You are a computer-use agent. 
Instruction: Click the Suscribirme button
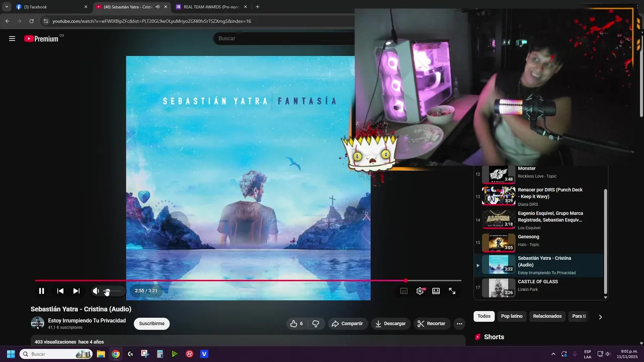click(151, 324)
